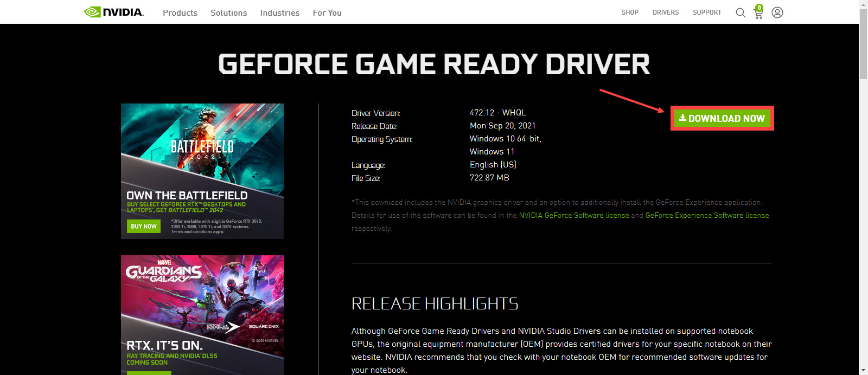Click the Driver Version label
Viewport: 868px width, 375px height.
tap(375, 113)
